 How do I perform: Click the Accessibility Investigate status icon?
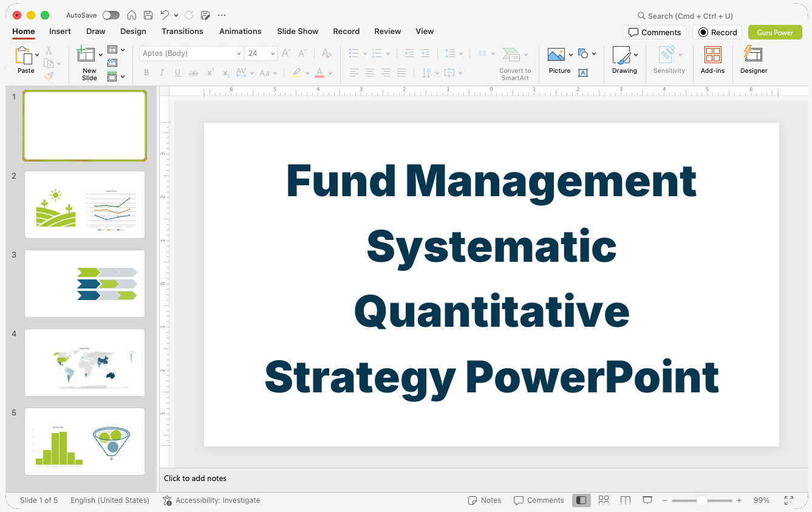[168, 500]
